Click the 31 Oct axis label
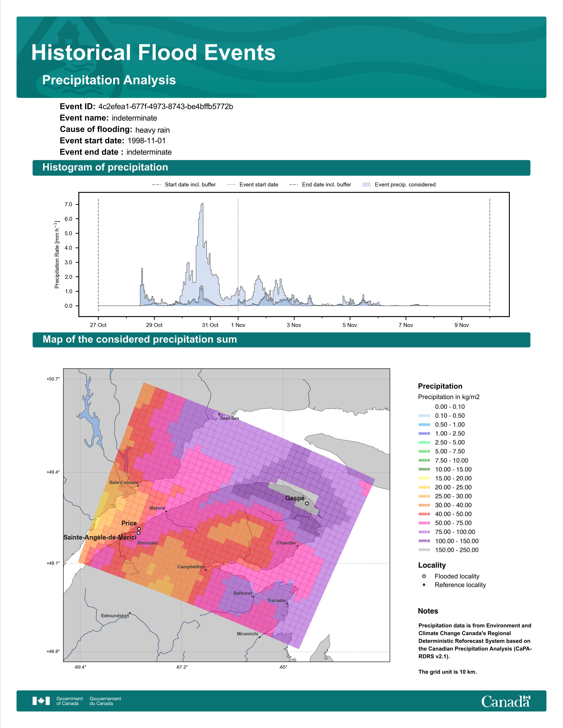 [210, 325]
